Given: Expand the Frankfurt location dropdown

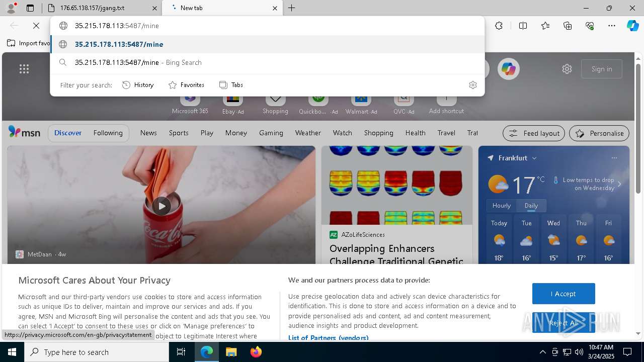Looking at the screenshot, I should tap(534, 158).
